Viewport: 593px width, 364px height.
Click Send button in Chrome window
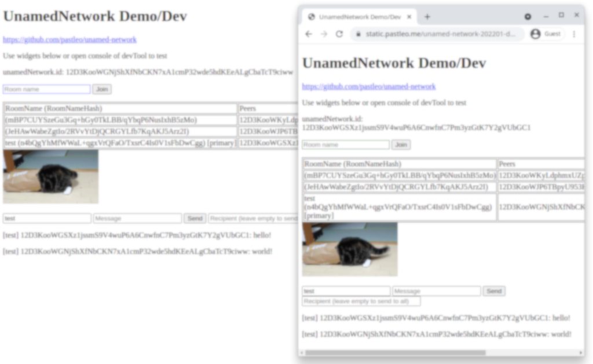(x=494, y=291)
